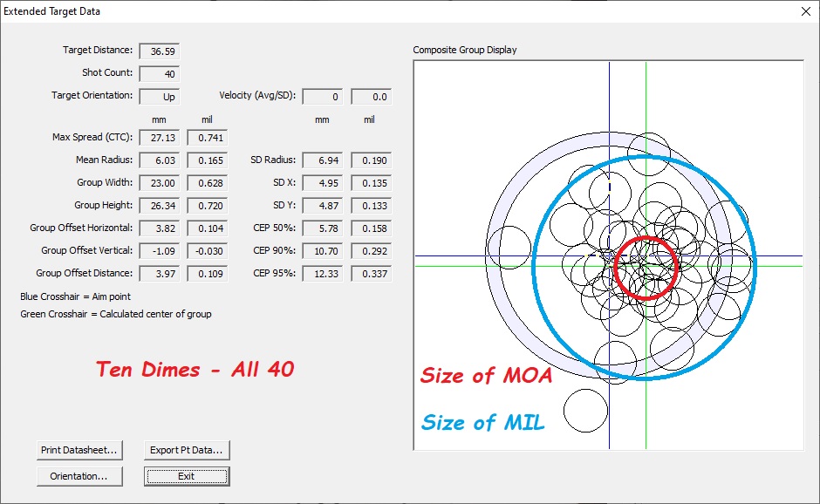Screen dimensions: 820x504
Task: Click the Target Orientation field showing Up
Action: tap(160, 97)
